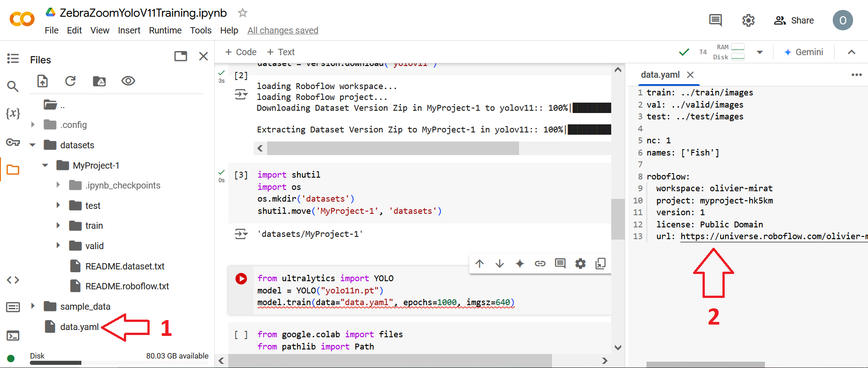Open the Insert menu
The height and width of the screenshot is (368, 868).
pyautogui.click(x=129, y=30)
